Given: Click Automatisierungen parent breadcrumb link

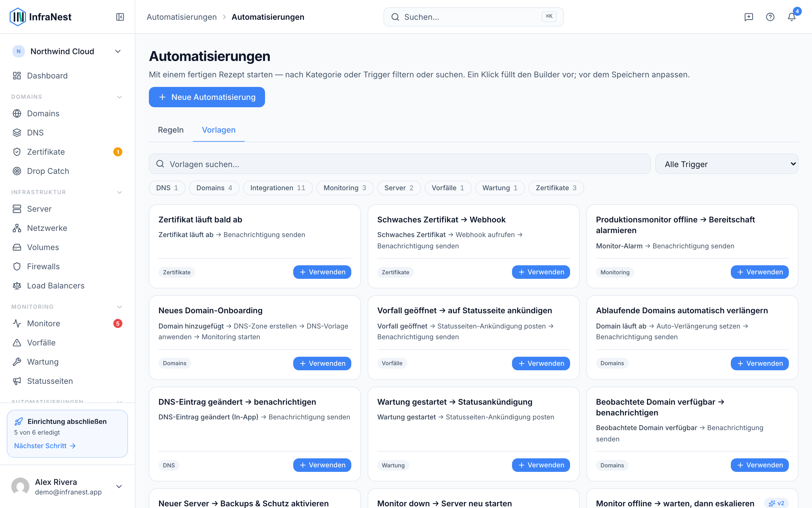Looking at the screenshot, I should coord(182,17).
